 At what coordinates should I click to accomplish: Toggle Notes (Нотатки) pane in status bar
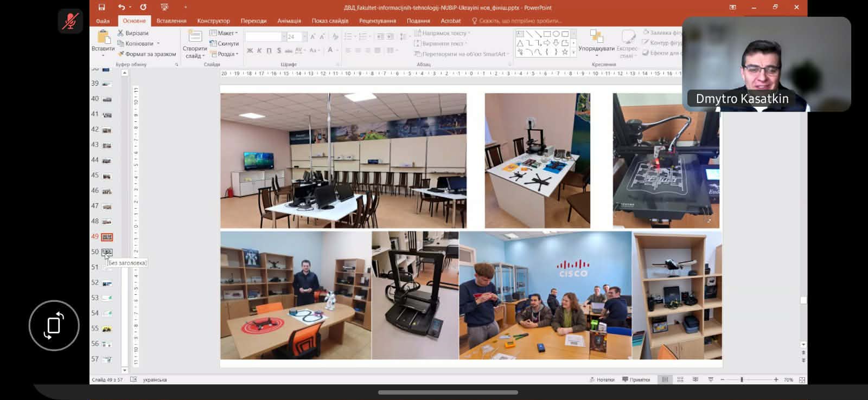click(x=602, y=379)
